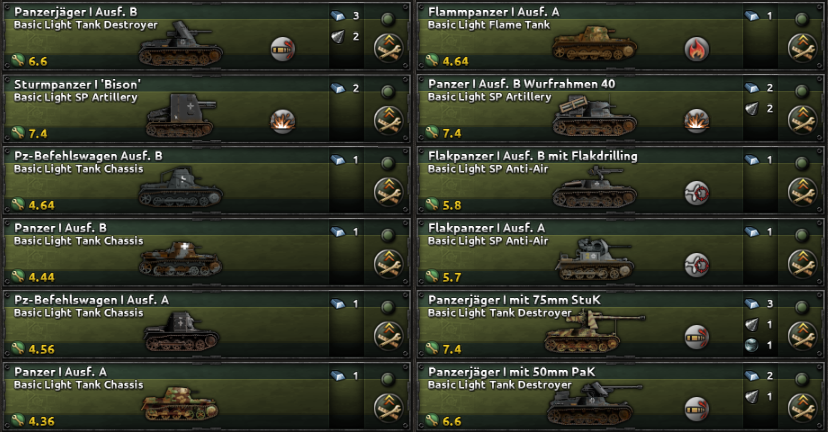828x432 pixels.
Task: Select Panzer I Ausf. B Wurfrahmen 40 title
Action: [x=522, y=84]
